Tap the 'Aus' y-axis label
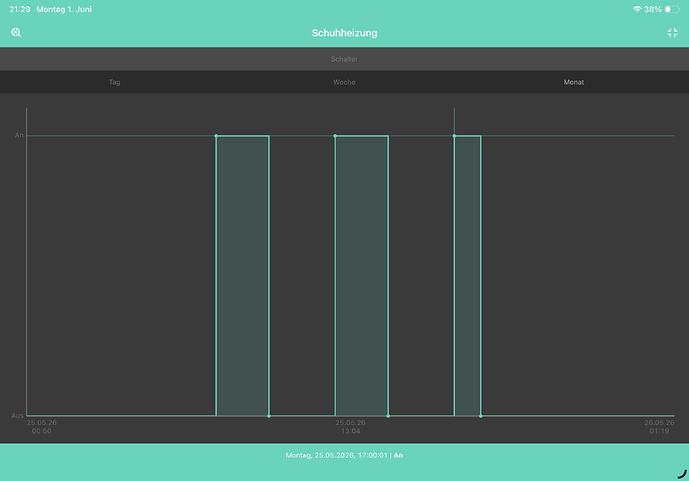689x481 pixels. tap(17, 415)
